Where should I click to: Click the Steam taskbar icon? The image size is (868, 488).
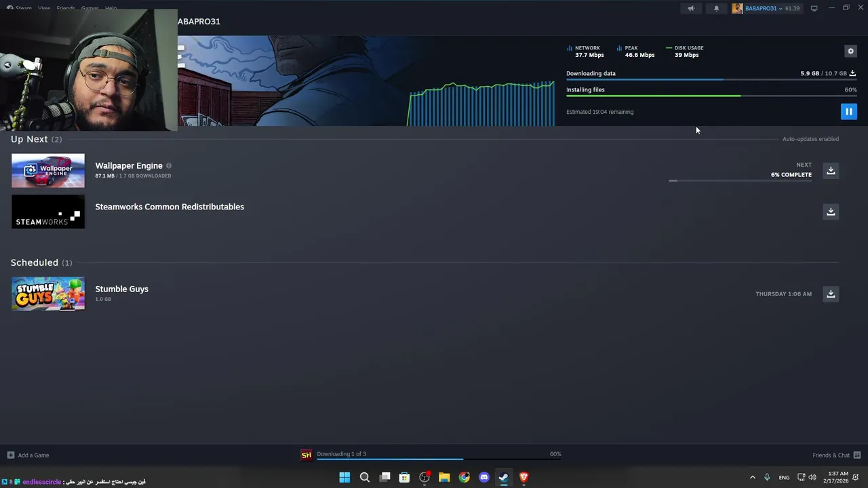click(x=504, y=478)
